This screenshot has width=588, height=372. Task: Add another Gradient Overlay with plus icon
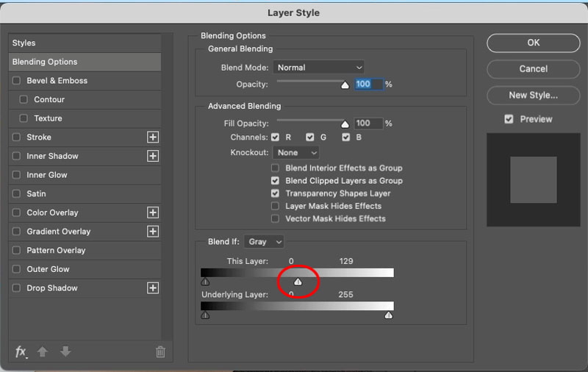tap(153, 232)
